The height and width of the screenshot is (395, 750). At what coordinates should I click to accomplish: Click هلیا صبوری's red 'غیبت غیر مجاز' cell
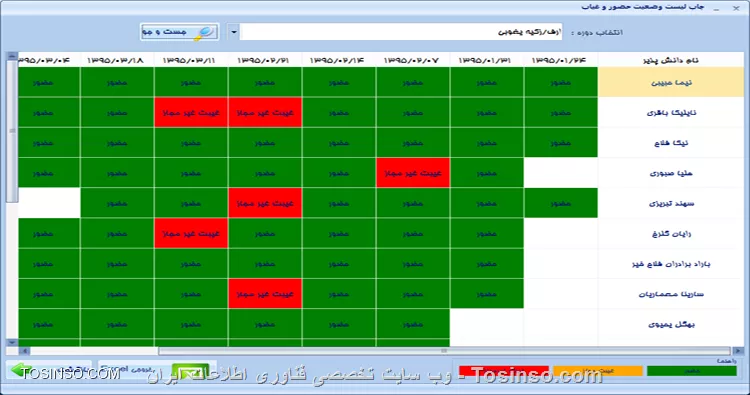[413, 173]
